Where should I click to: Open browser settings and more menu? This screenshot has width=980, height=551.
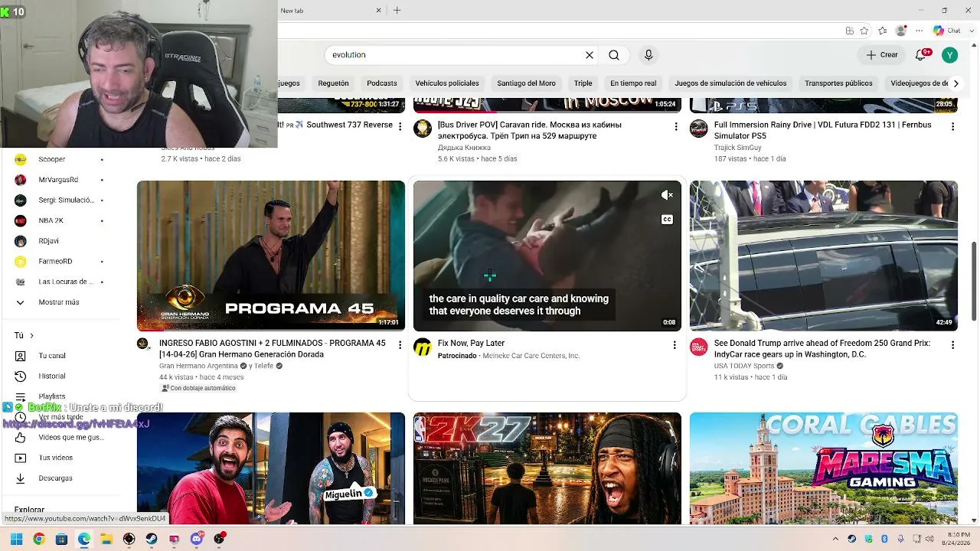[919, 31]
